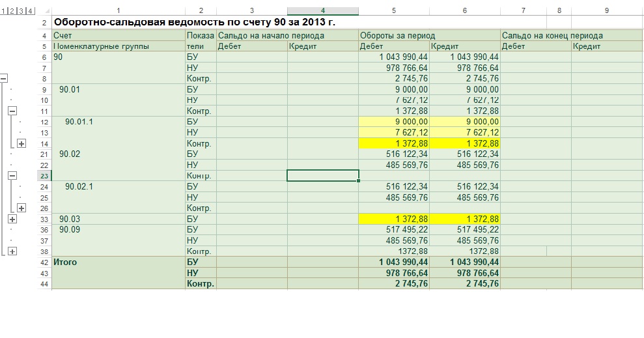Screen dimensions: 644x338
Task: Expand the 90.09 group beside row 38
Action: (x=12, y=251)
